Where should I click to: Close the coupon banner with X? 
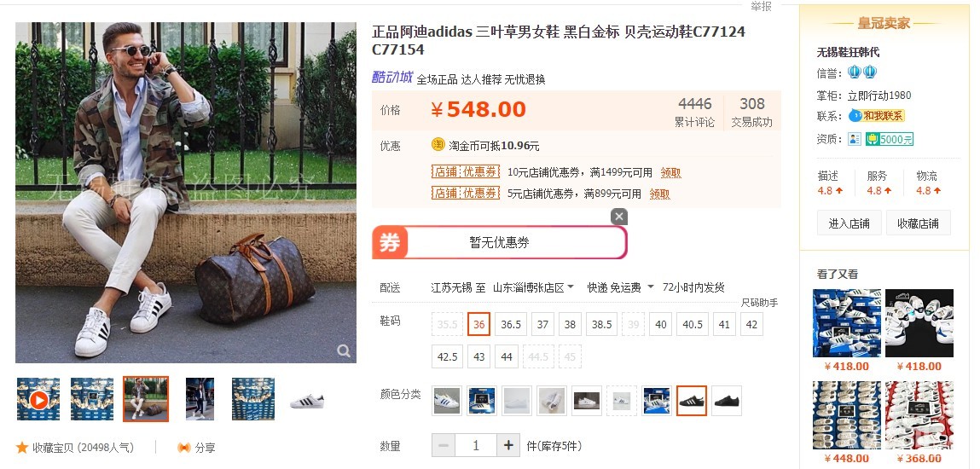pos(618,217)
